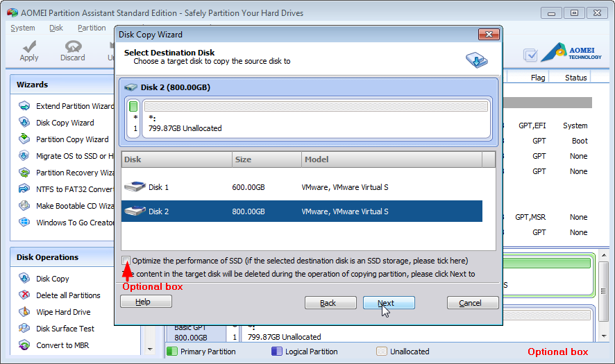The image size is (615, 364).
Task: Select the Disk 1 600.00GB row
Action: click(302, 187)
